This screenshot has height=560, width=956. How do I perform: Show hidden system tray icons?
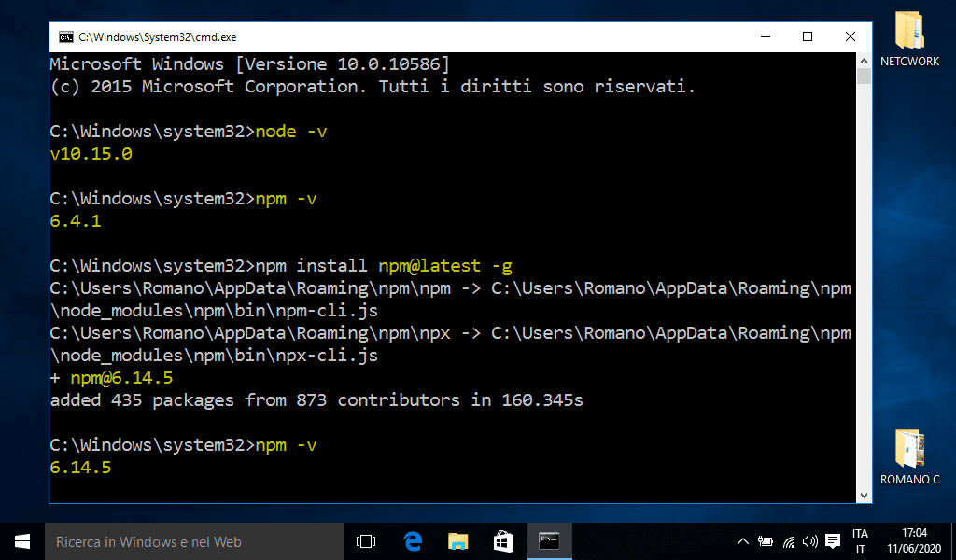742,541
